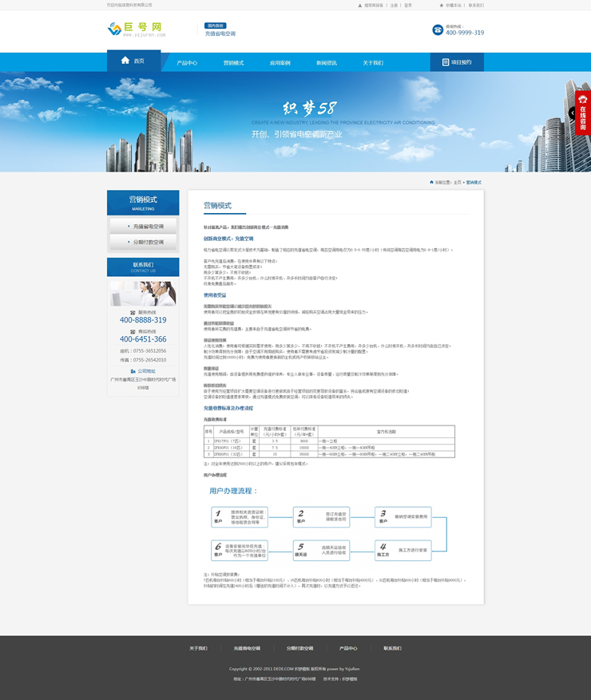Click the telephone hotline icon in the header
This screenshot has height=700, width=591.
tap(438, 30)
